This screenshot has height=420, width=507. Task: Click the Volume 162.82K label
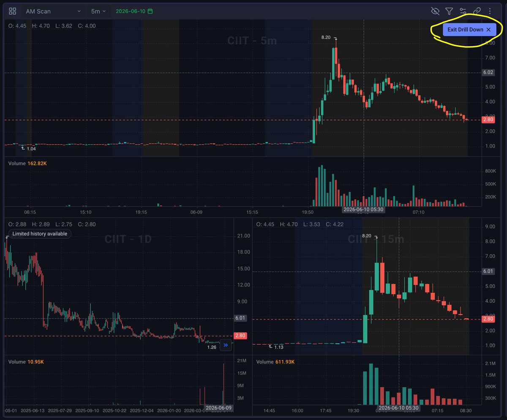[x=28, y=163]
